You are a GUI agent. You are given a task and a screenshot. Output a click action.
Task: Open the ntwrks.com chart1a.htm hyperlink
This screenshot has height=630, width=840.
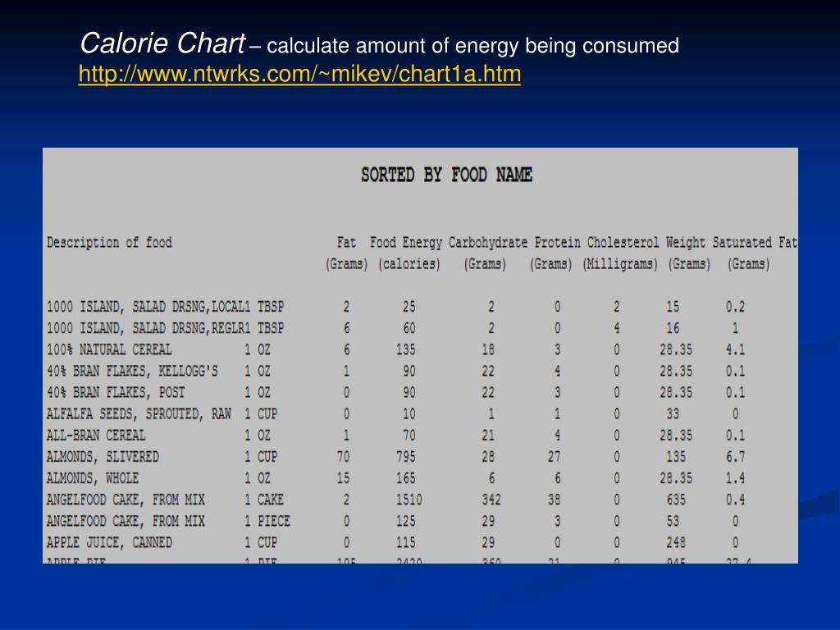pyautogui.click(x=299, y=74)
